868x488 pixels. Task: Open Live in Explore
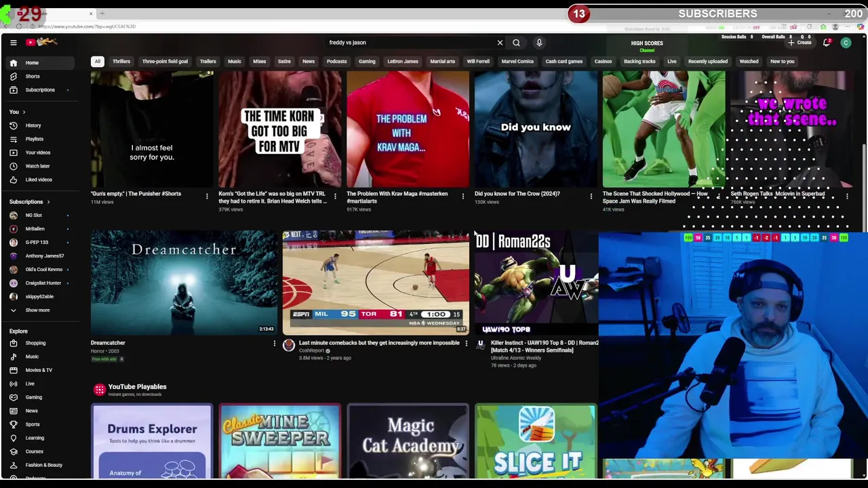coord(41,384)
